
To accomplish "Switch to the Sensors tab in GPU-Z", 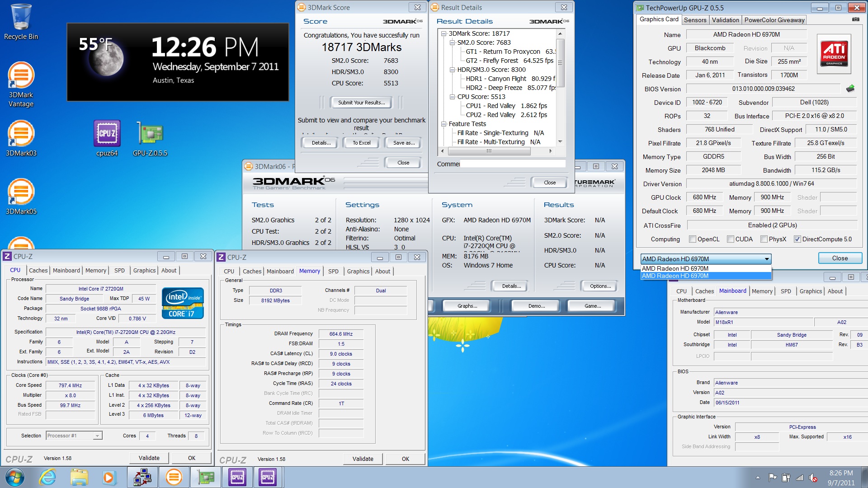I will 695,20.
